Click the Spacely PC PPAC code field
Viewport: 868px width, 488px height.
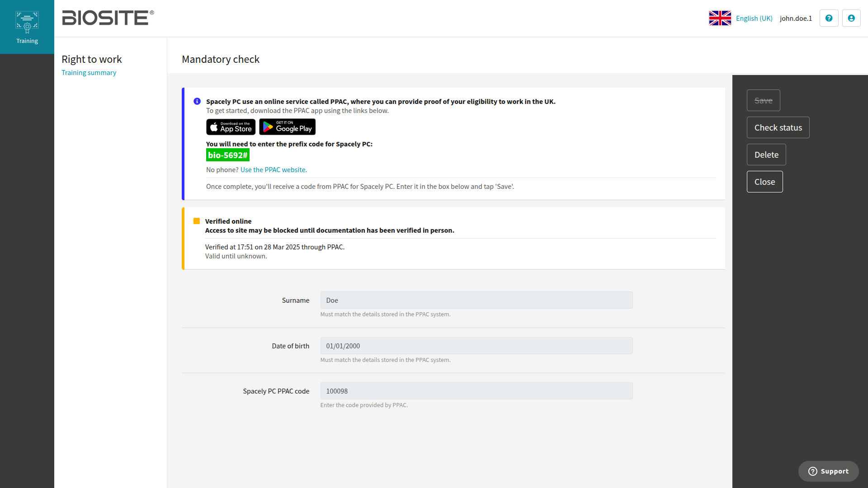point(476,391)
